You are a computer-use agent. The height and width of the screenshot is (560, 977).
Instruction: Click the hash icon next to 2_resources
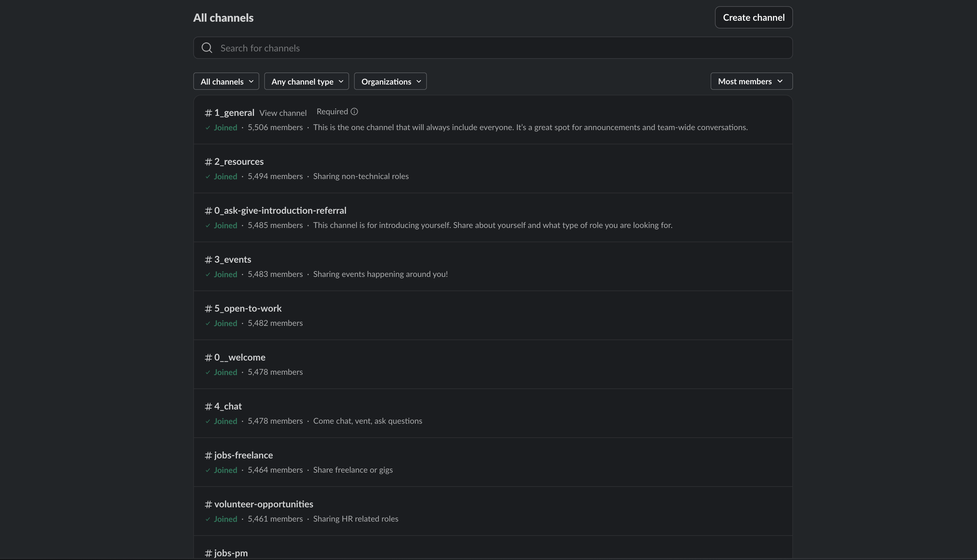coord(208,162)
